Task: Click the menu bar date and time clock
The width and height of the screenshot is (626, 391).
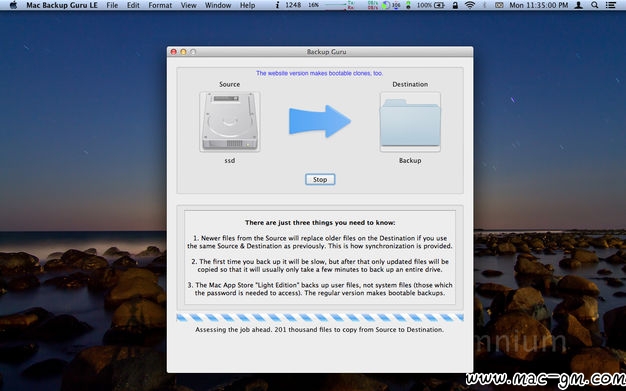Action: point(539,5)
